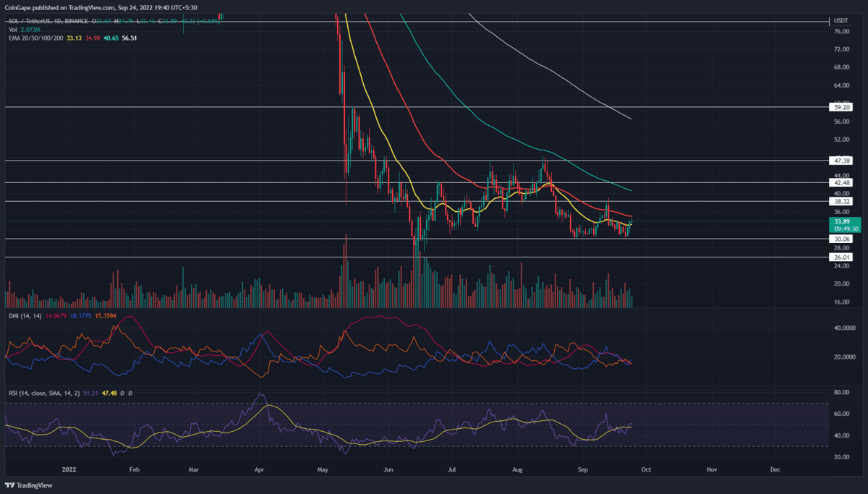The image size is (868, 494).
Task: Click the May label on time axis
Action: [x=322, y=469]
